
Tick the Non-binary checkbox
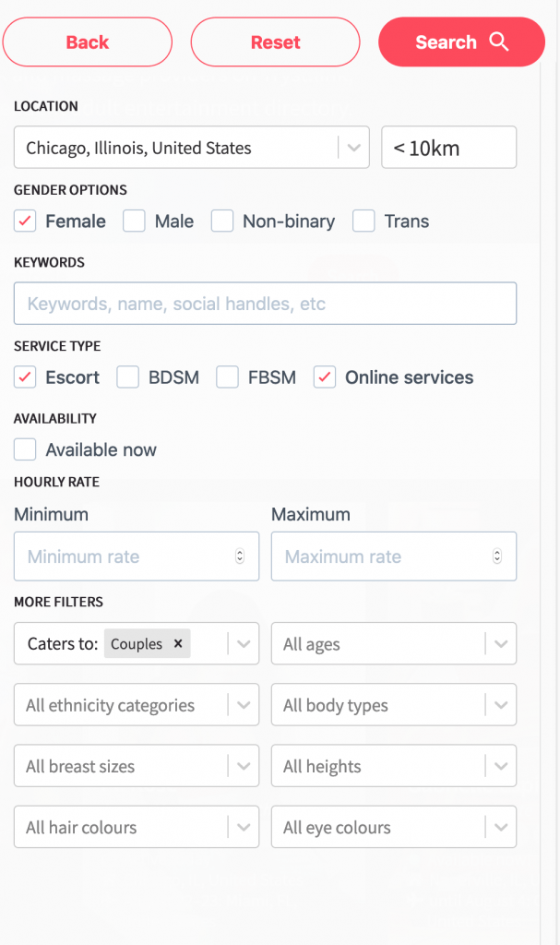tap(222, 221)
